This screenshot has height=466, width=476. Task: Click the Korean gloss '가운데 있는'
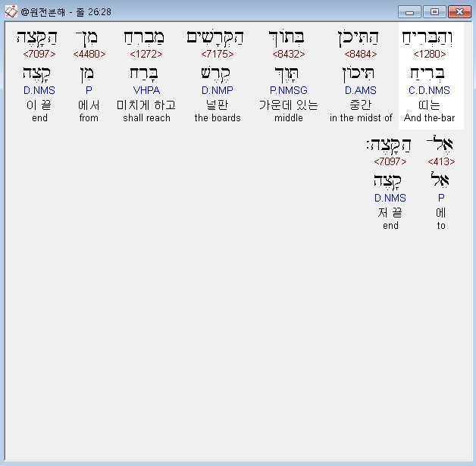point(288,105)
